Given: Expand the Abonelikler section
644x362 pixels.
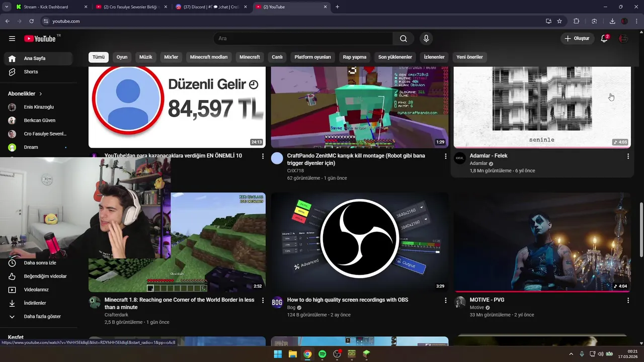Looking at the screenshot, I should tap(25, 94).
